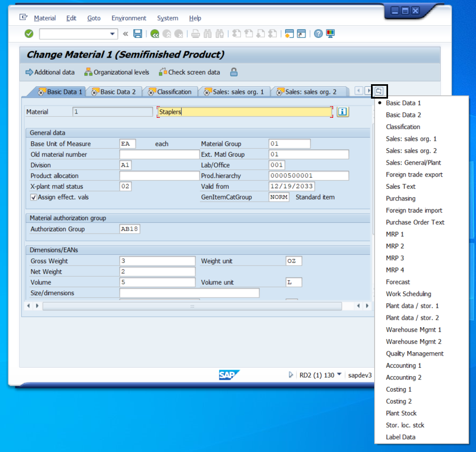The height and width of the screenshot is (452, 476).
Task: Pick Quality Management from the tab list
Action: pyautogui.click(x=414, y=353)
